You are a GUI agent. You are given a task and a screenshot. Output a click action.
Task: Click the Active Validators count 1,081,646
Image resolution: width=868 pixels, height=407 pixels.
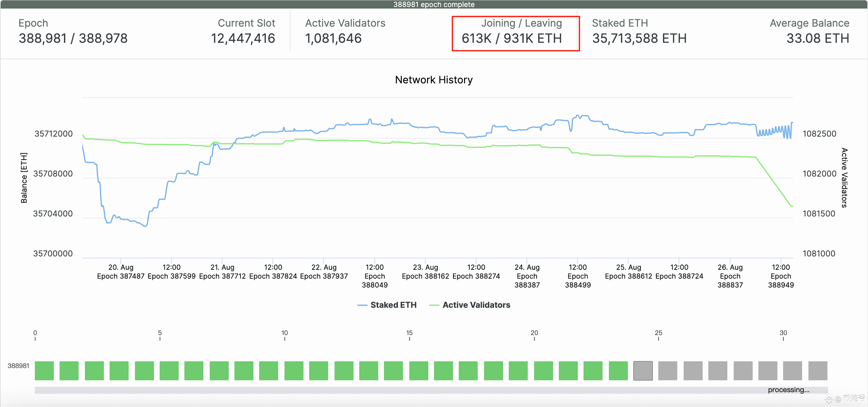[x=333, y=38]
